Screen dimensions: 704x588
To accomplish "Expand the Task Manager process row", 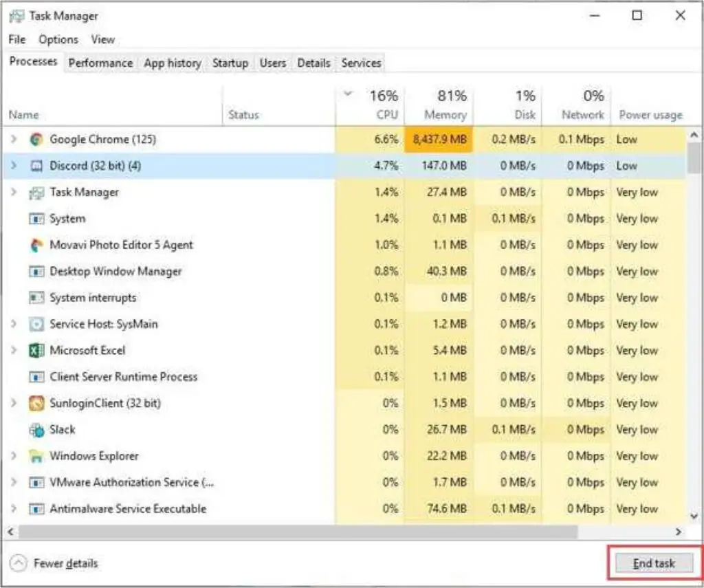I will pos(14,193).
